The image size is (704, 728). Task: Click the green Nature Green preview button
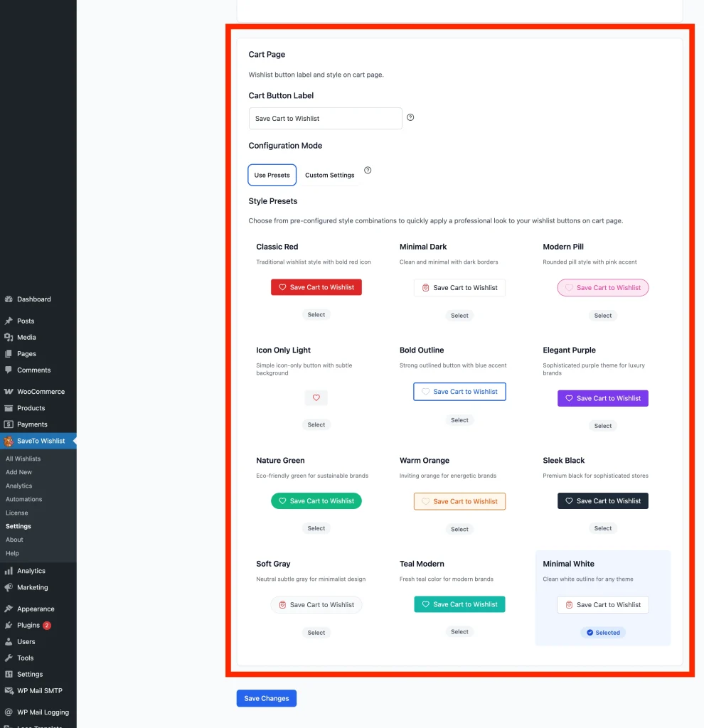click(x=316, y=501)
